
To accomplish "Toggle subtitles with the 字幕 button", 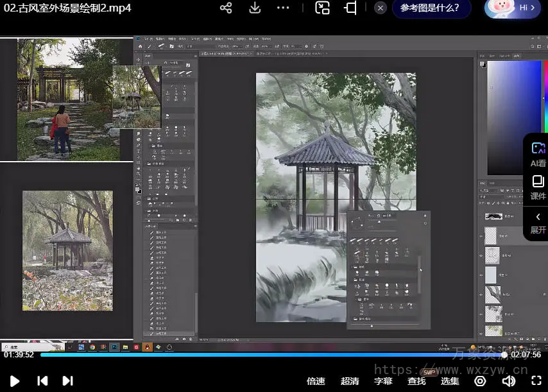I will pos(383,381).
